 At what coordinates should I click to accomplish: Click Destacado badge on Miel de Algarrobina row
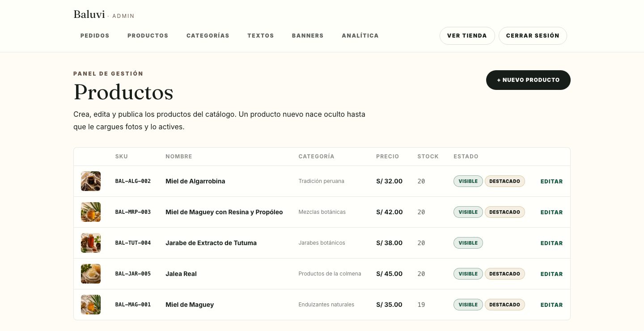tap(505, 181)
